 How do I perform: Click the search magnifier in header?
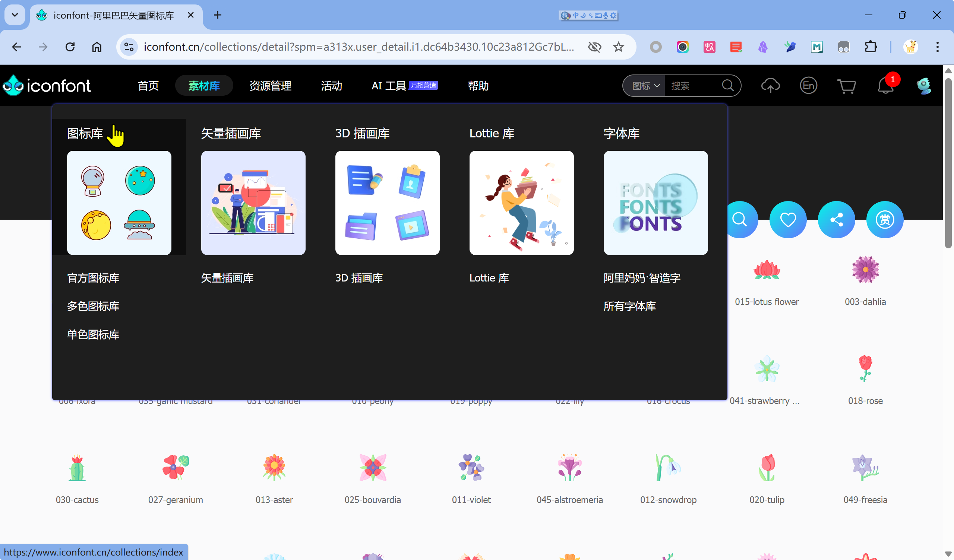728,86
